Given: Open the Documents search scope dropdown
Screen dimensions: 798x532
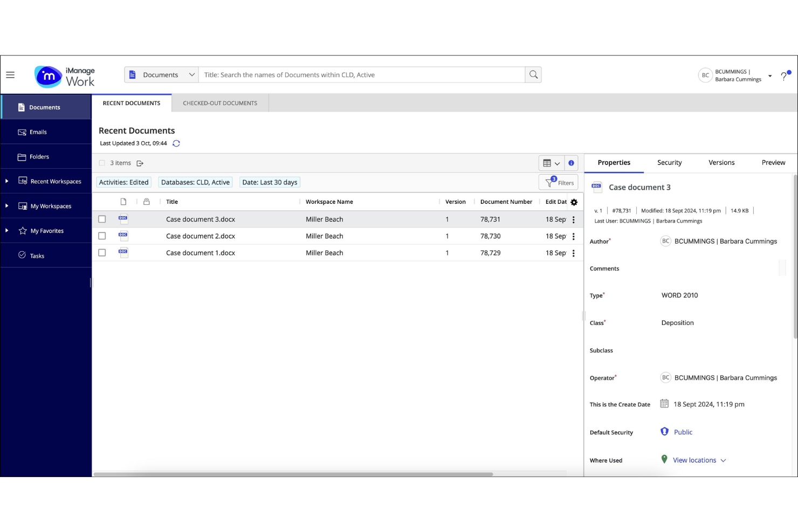Looking at the screenshot, I should 161,74.
